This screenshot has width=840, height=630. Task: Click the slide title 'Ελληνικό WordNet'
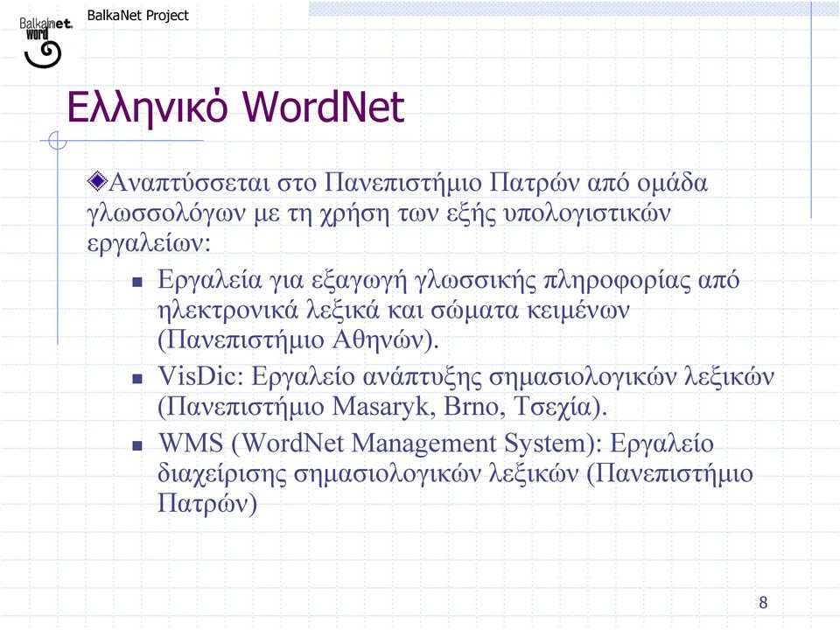[235, 108]
